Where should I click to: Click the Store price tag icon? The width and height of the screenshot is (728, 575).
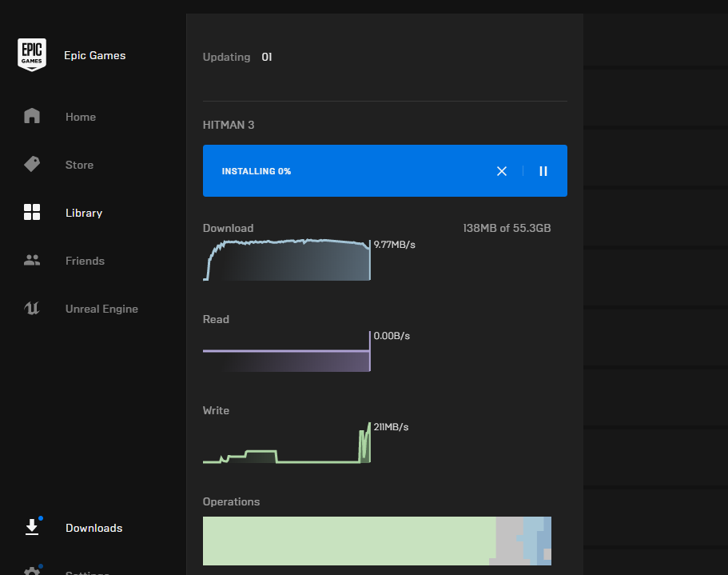tap(32, 164)
